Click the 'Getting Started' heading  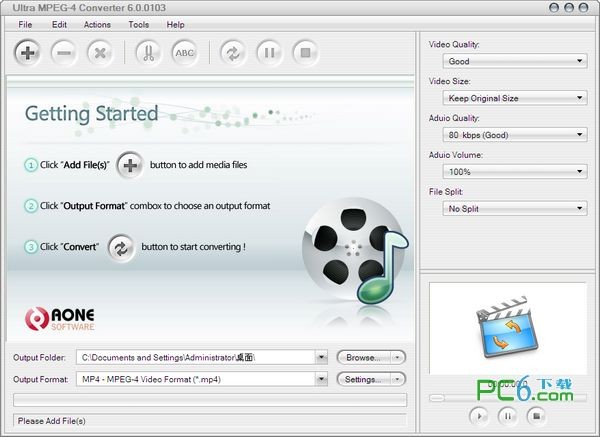tap(91, 114)
